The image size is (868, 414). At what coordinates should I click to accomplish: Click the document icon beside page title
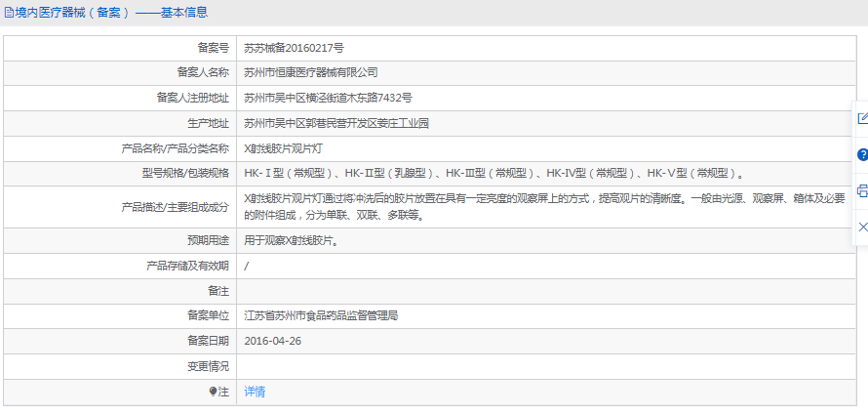point(9,12)
